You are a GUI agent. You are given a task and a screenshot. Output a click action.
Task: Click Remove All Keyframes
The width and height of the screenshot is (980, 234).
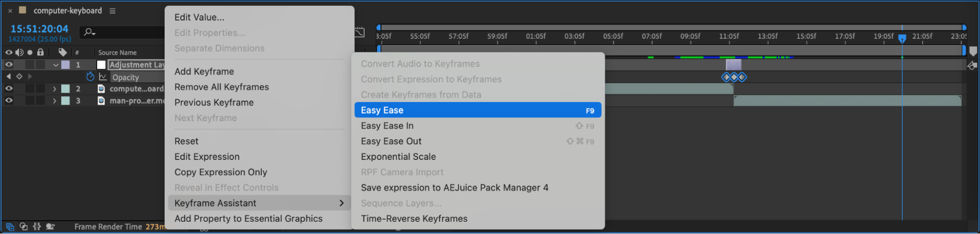[x=222, y=87]
